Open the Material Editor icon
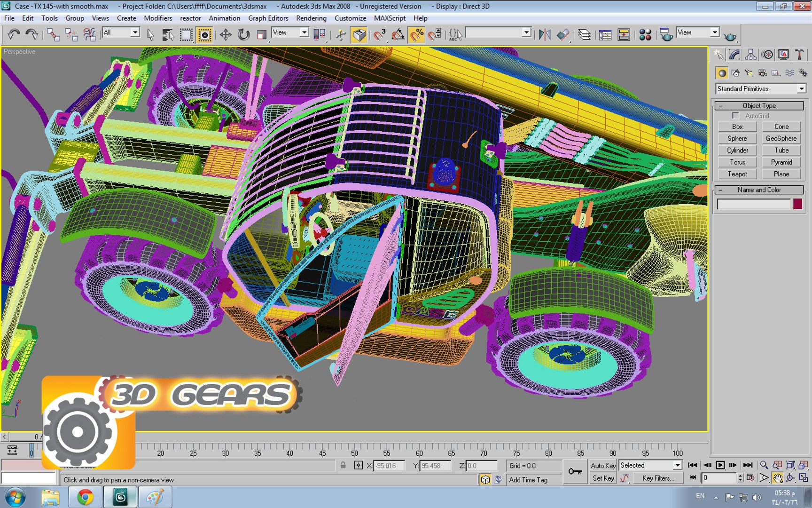The width and height of the screenshot is (812, 508). coord(645,34)
